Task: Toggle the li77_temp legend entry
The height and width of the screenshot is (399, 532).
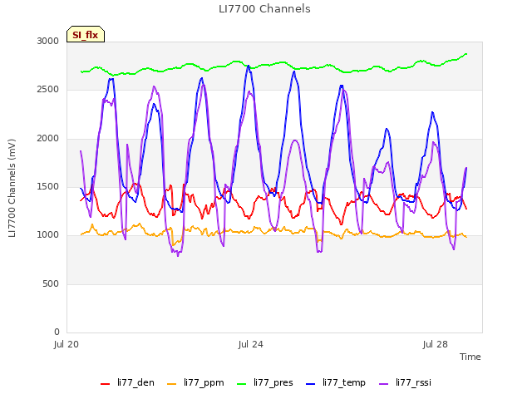Action: coord(336,382)
